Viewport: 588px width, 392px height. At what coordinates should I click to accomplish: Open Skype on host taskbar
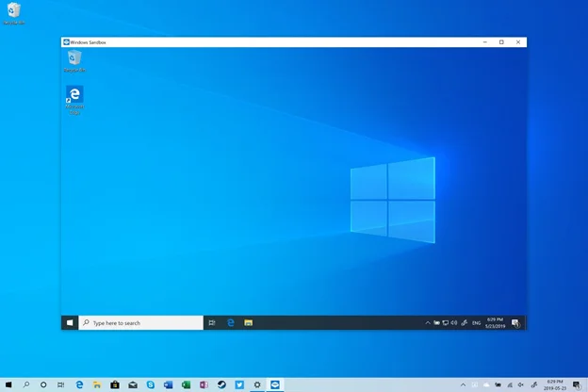[x=151, y=384]
